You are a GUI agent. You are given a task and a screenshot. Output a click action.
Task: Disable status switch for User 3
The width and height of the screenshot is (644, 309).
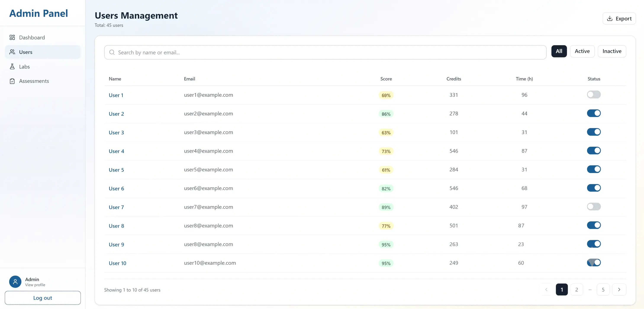594,132
